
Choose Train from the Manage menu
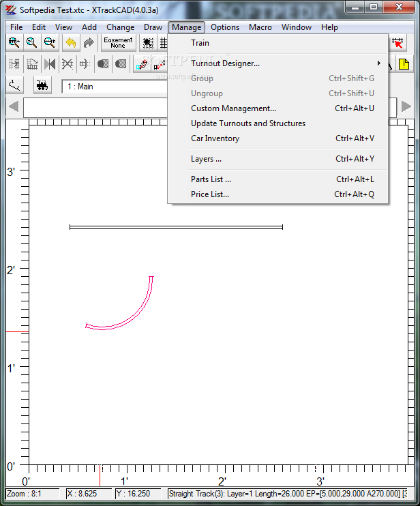click(x=277, y=43)
